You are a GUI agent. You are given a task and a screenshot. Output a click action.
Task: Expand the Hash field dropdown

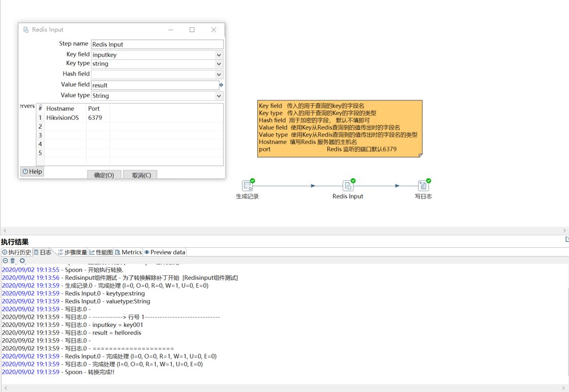[x=219, y=75]
